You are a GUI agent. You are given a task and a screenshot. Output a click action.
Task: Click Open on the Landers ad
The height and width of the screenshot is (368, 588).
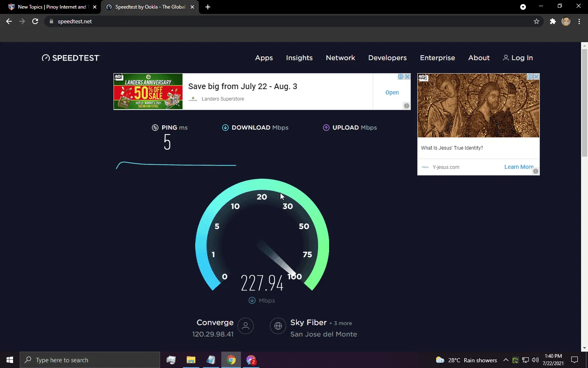[x=392, y=92]
